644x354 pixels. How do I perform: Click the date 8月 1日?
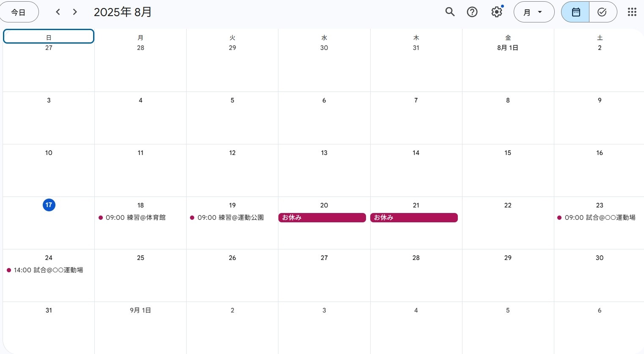click(508, 48)
